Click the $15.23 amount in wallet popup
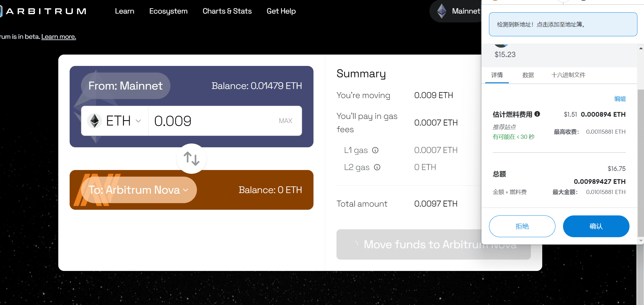Viewport: 644px width, 305px height. (505, 55)
